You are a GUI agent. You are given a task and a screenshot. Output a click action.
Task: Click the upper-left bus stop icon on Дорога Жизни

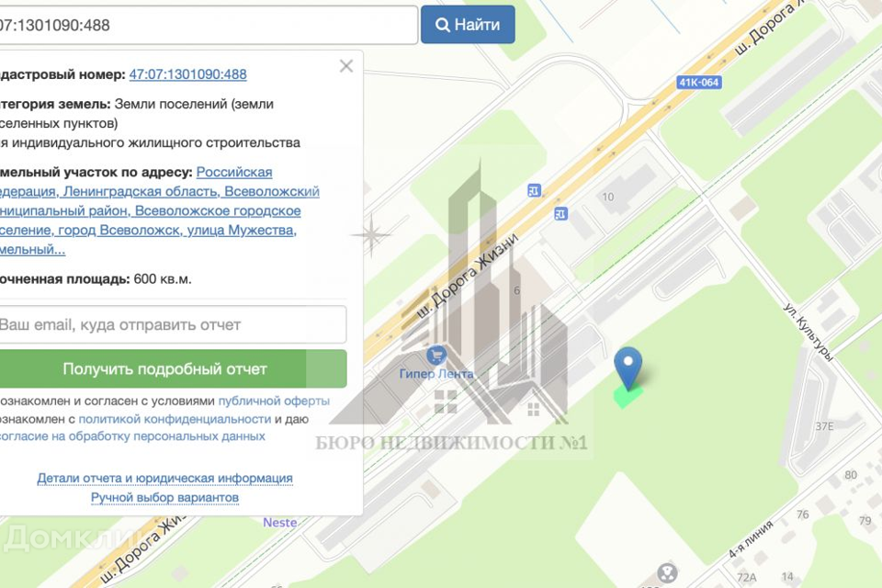coord(535,190)
